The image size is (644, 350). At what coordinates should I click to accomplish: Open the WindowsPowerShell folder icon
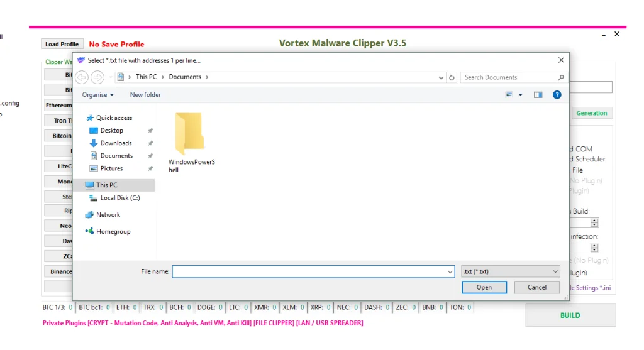click(189, 134)
